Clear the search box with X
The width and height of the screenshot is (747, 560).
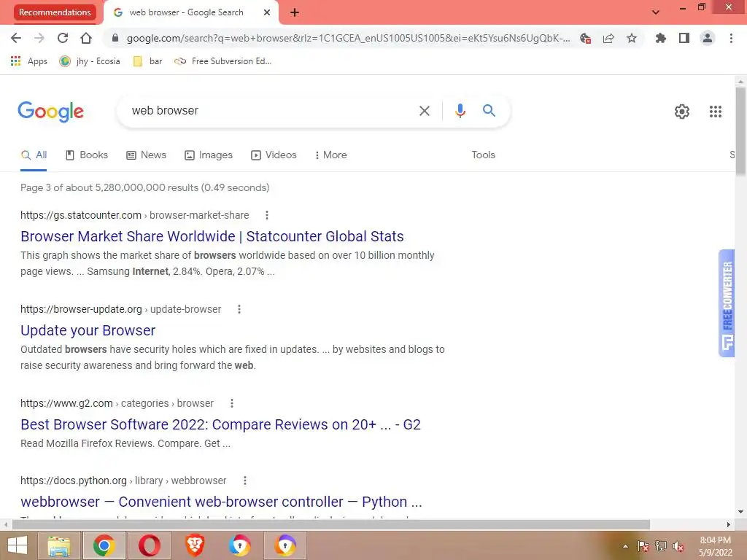tap(425, 111)
